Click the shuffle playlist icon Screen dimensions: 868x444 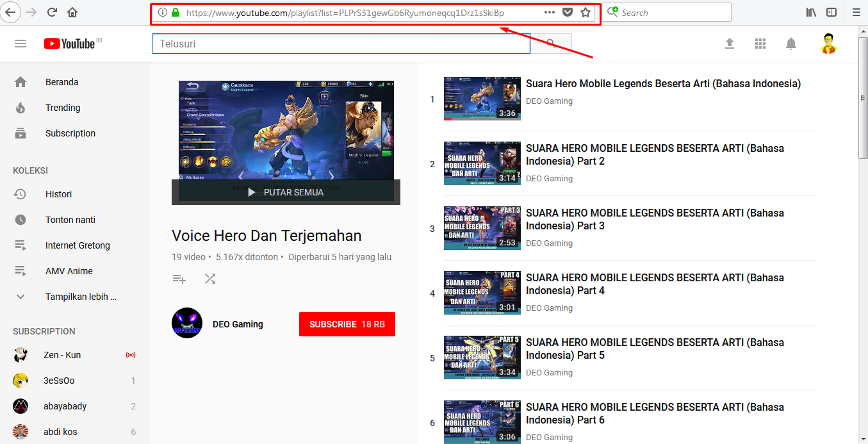pyautogui.click(x=210, y=279)
